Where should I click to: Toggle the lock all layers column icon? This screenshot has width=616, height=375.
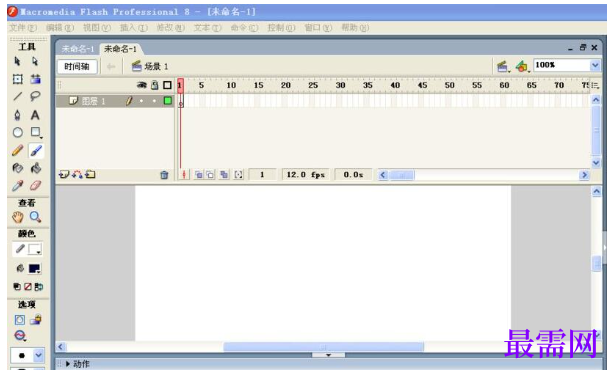(155, 85)
